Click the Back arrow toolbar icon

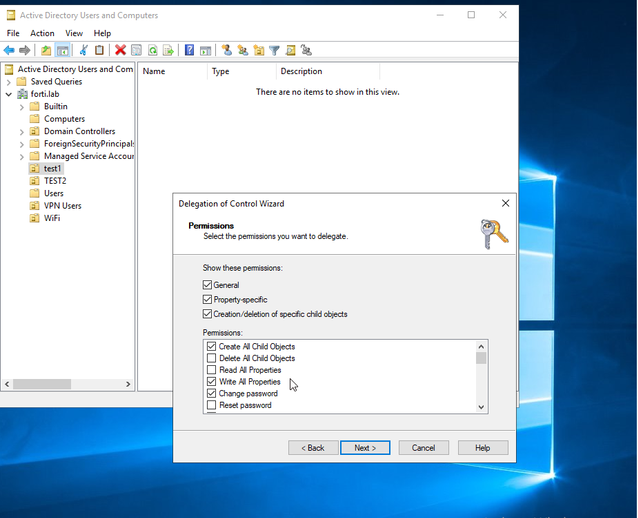coord(9,50)
